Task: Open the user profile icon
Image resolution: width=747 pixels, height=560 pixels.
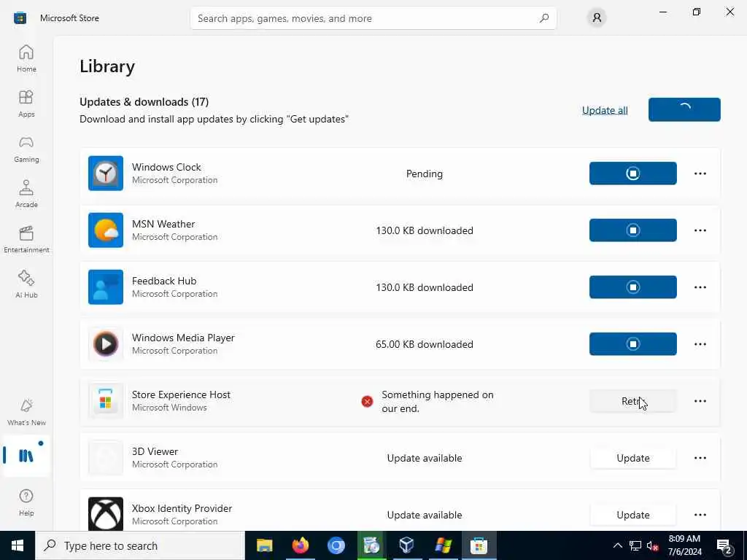Action: point(597,18)
